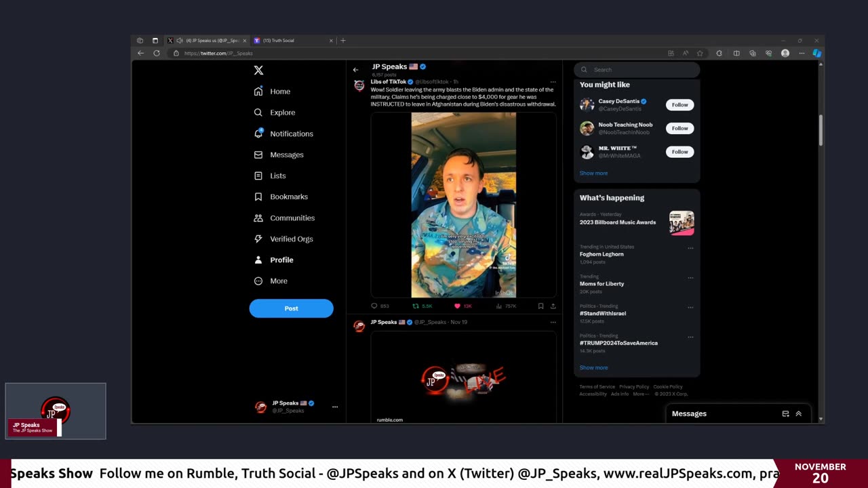The height and width of the screenshot is (488, 868).
Task: Click Terms of Service footer link
Action: tap(597, 386)
